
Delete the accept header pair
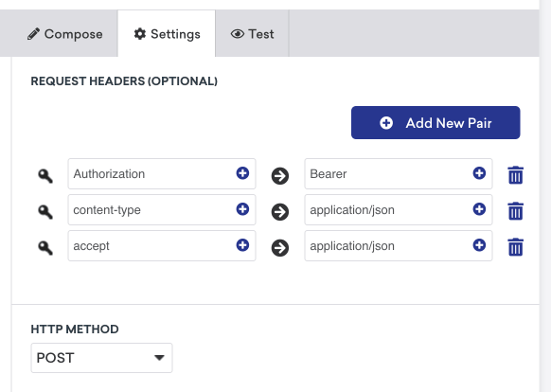pos(516,247)
